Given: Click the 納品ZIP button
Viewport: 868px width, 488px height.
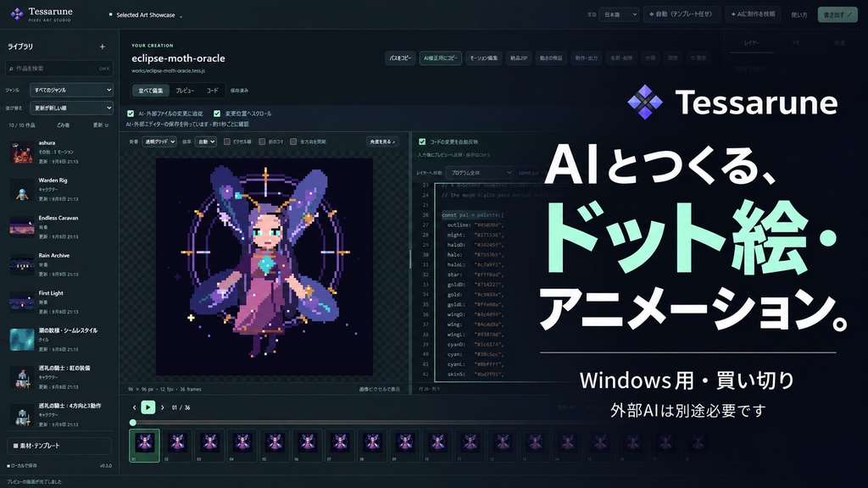Looking at the screenshot, I should pyautogui.click(x=519, y=58).
